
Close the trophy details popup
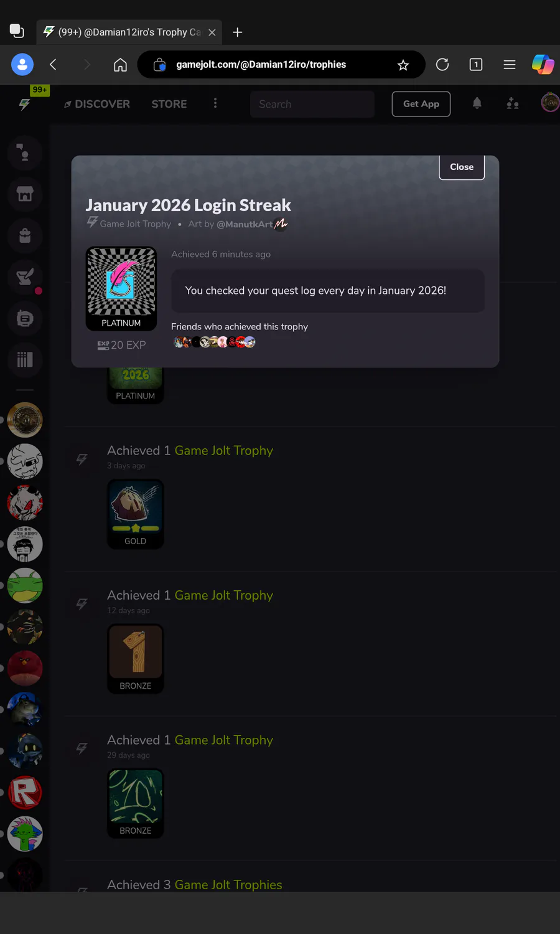[462, 167]
